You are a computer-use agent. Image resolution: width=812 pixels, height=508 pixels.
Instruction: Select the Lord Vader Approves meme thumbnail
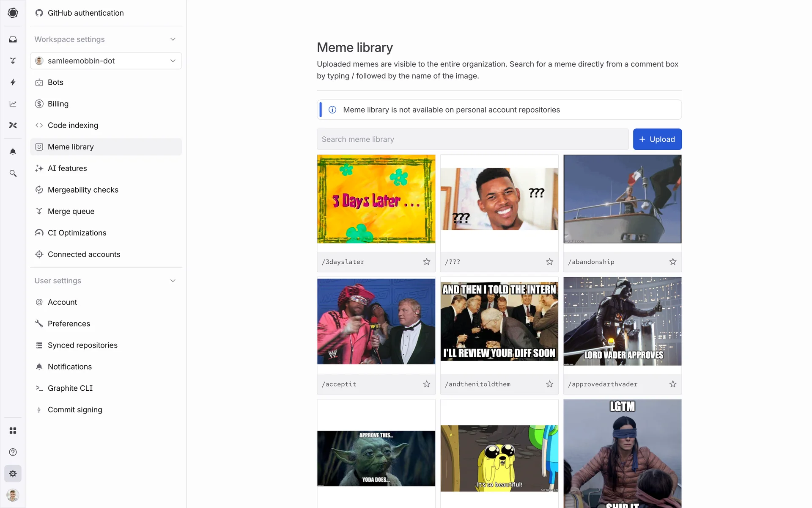622,321
